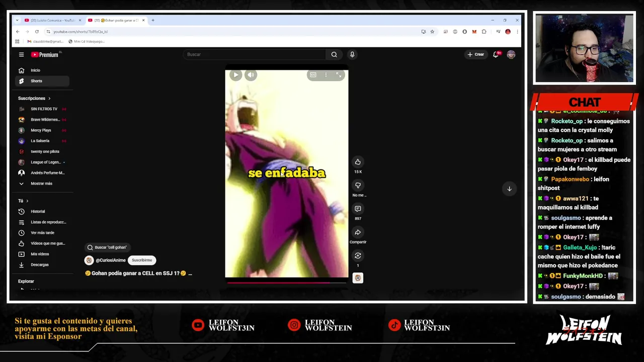Bookmark this page with the star

pyautogui.click(x=432, y=32)
